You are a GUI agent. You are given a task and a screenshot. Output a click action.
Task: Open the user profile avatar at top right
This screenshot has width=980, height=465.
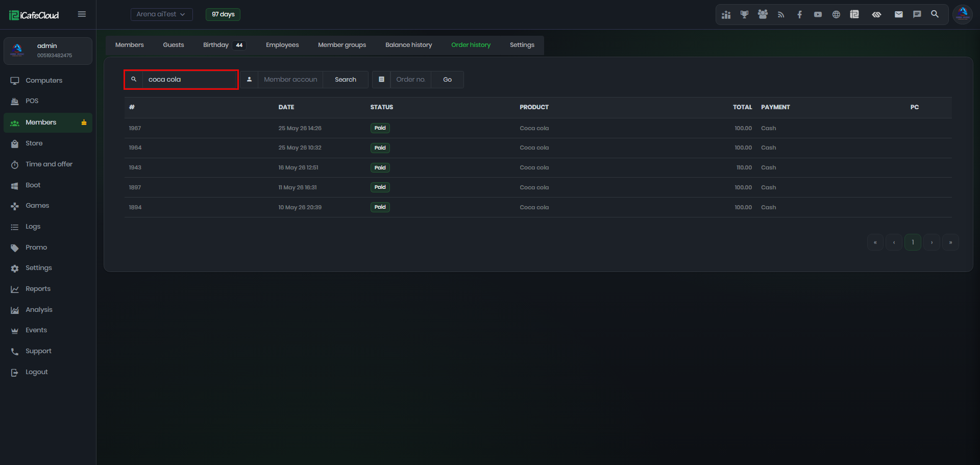click(x=963, y=14)
